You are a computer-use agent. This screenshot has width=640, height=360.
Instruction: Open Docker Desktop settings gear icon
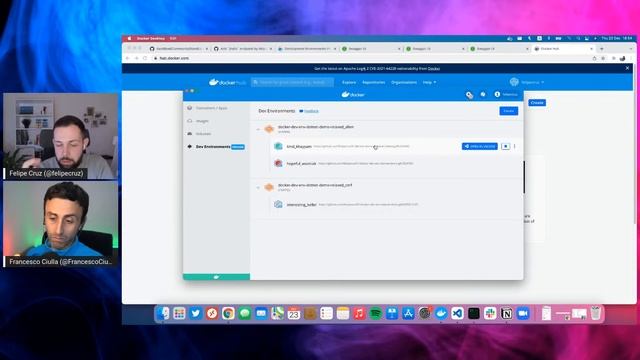click(x=469, y=95)
